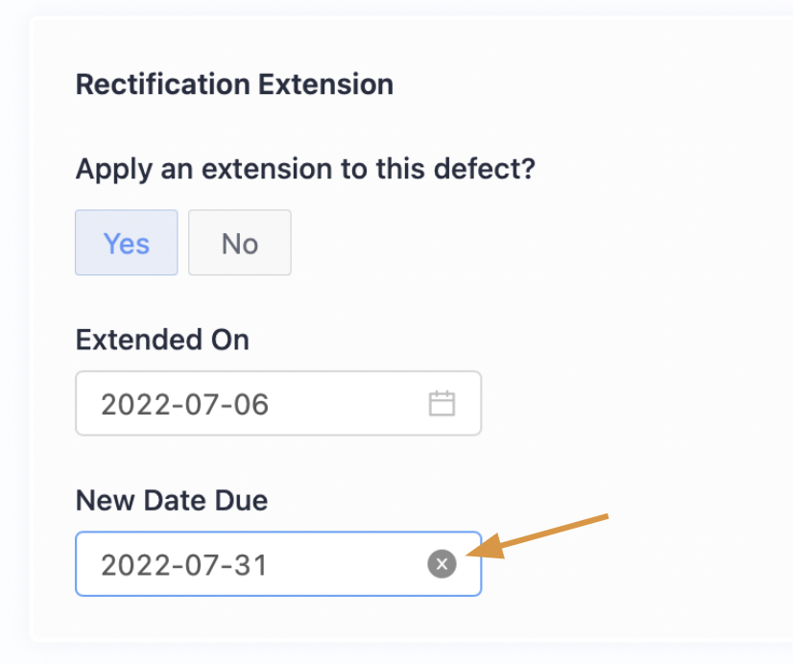Click the 2022-07-31 date text

(184, 565)
